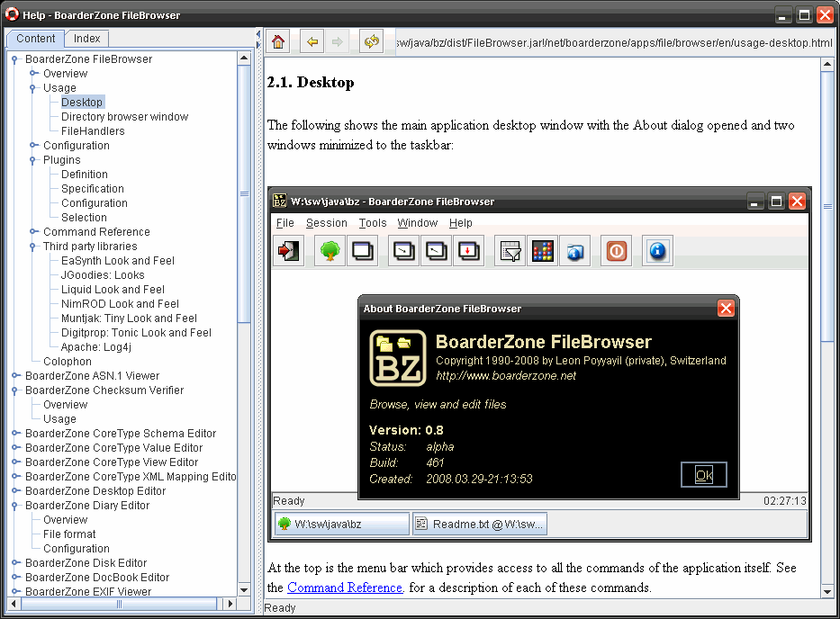Screen dimensions: 840x619
Task: Click the exit door icon in embedded toolbar
Action: 289,251
